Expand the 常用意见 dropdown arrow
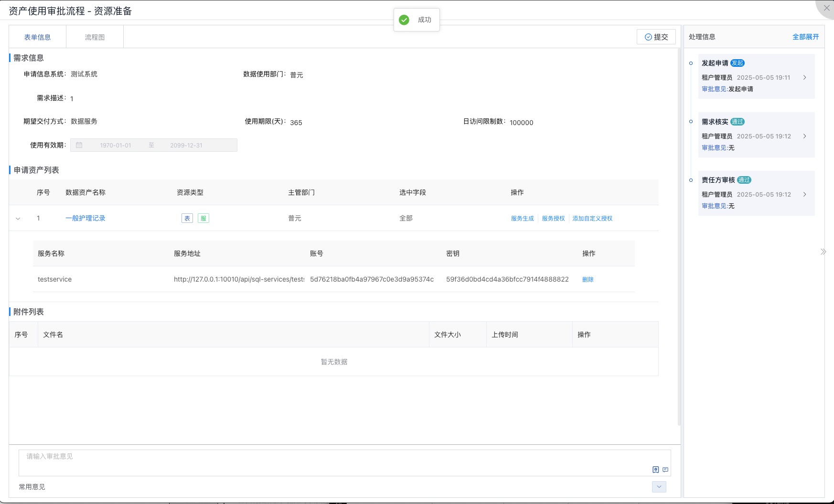 pyautogui.click(x=659, y=487)
